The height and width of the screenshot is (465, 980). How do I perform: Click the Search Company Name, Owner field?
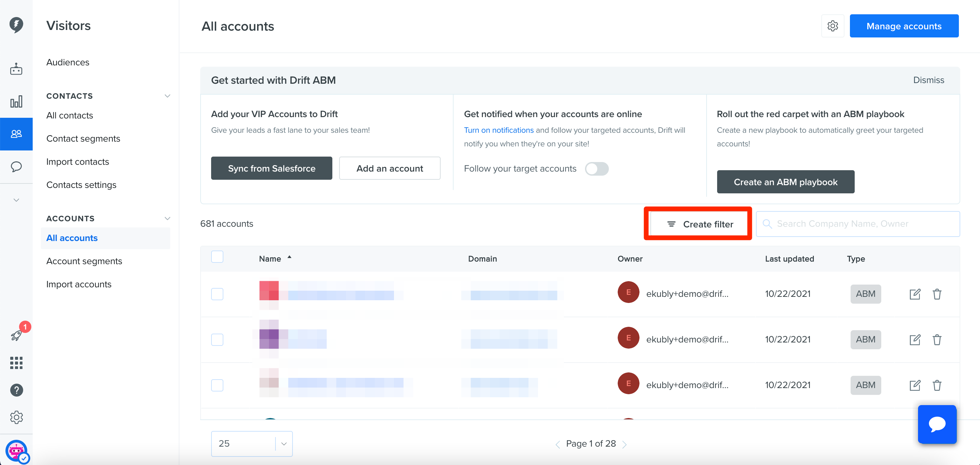coord(857,224)
